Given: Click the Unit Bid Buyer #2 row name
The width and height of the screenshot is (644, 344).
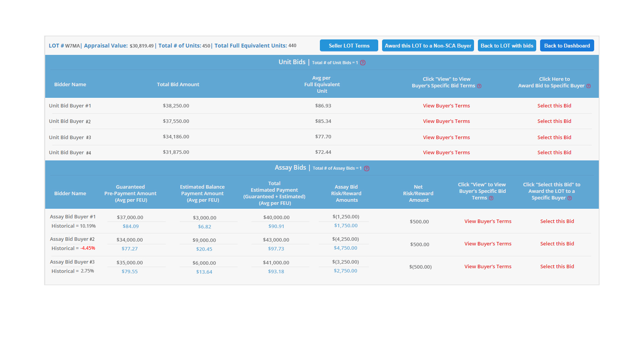Looking at the screenshot, I should pos(70,121).
